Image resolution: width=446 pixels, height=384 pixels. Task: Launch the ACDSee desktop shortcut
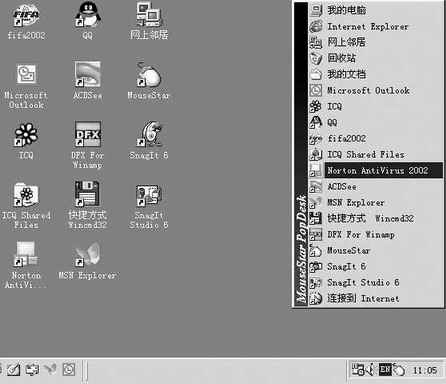point(87,74)
